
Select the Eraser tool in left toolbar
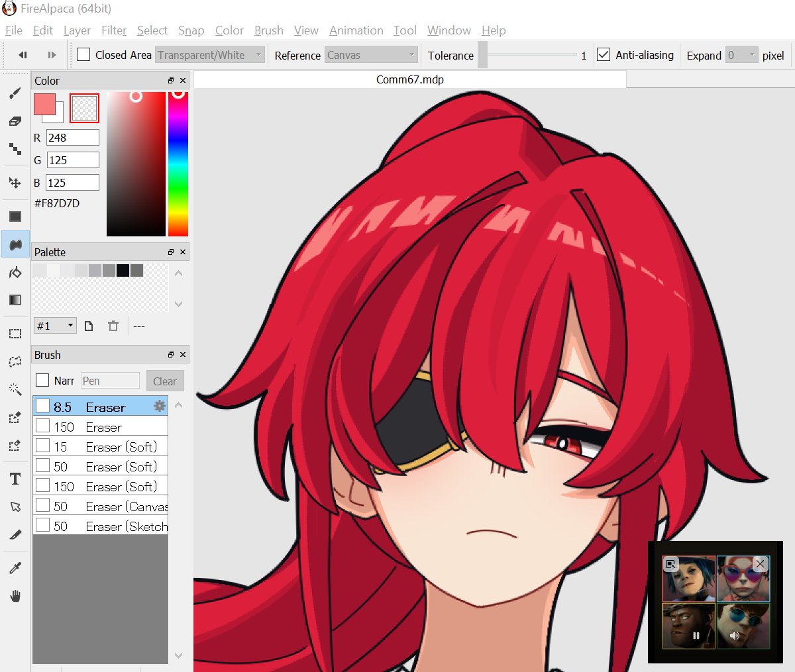coord(15,121)
